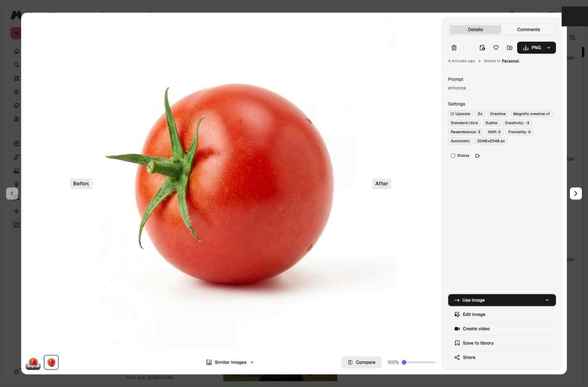
Task: Click the Fractality: 0 tag
Action: click(519, 132)
